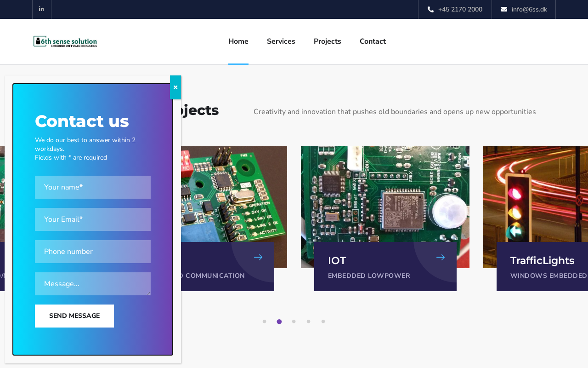Screen dimensions: 588x368
Task: Click the Message text area
Action: [x=93, y=284]
